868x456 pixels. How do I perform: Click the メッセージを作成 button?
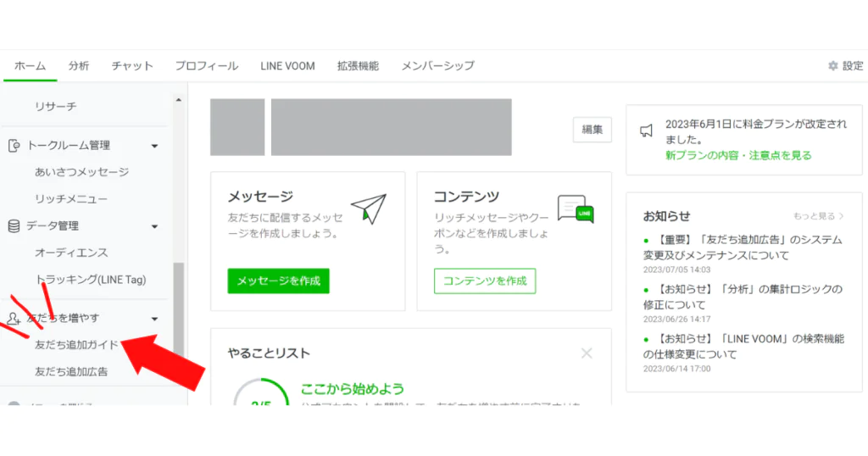pyautogui.click(x=278, y=281)
